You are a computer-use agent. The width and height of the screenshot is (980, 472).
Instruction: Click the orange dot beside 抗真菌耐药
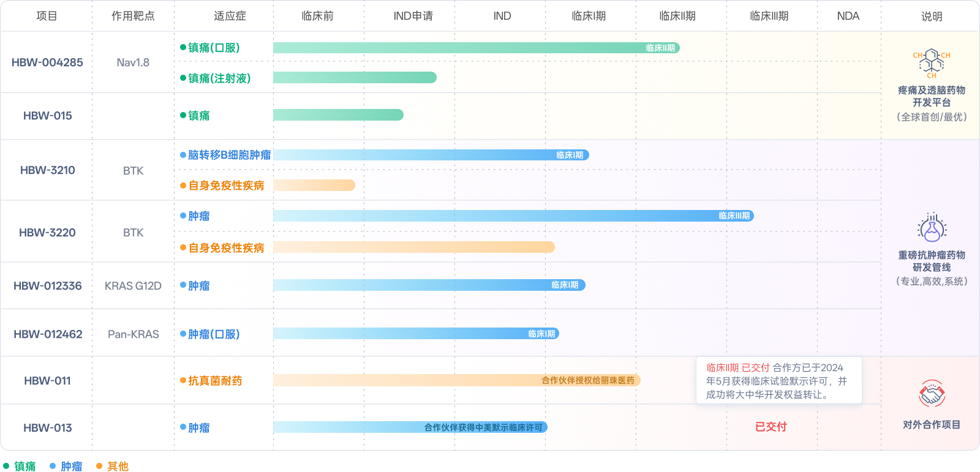pyautogui.click(x=183, y=380)
